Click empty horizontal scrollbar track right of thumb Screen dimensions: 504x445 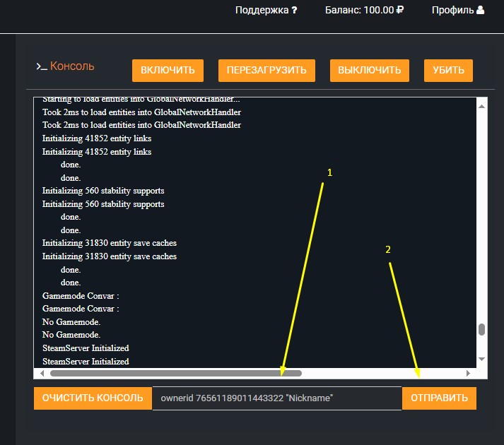(x=382, y=373)
